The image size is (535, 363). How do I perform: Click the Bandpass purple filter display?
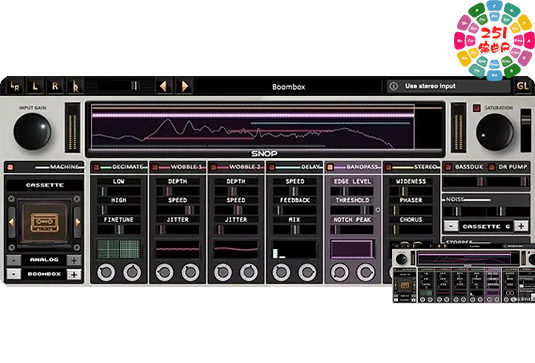pyautogui.click(x=352, y=249)
